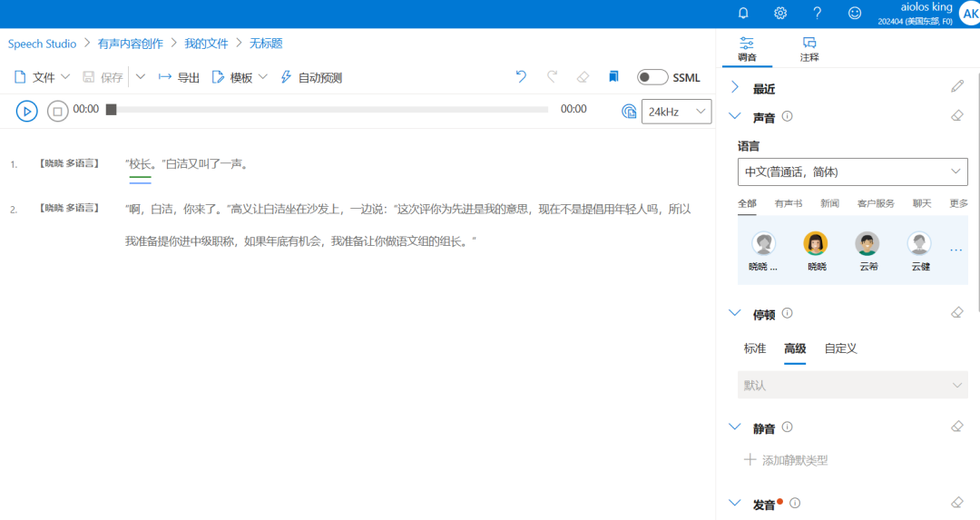Select the 新闻 voice category tab
The width and height of the screenshot is (980, 520).
tap(829, 204)
